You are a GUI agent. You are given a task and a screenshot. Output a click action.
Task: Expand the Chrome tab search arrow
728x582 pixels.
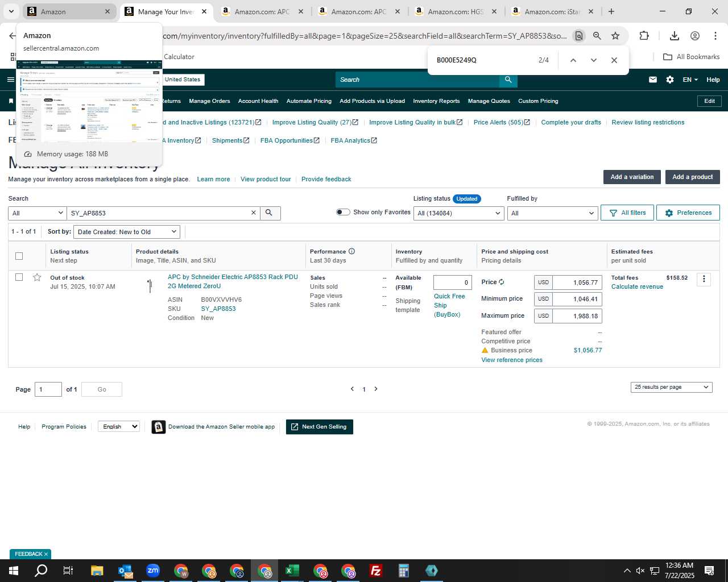[11, 11]
